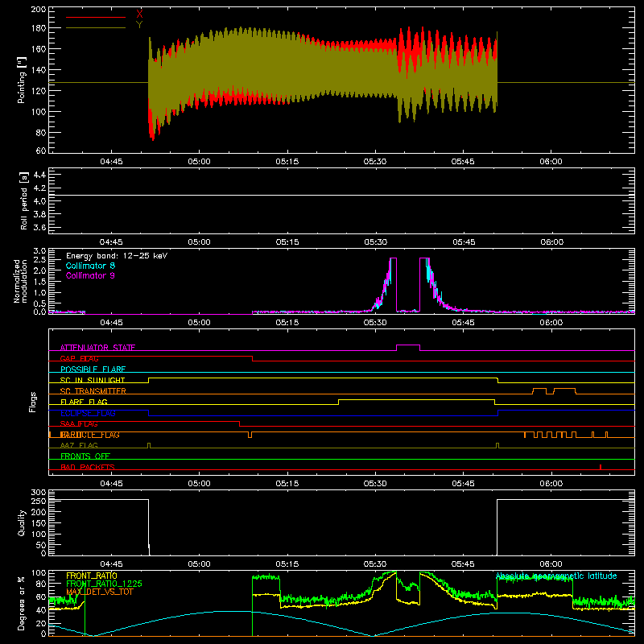This screenshot has width=644, height=644.
Task: Click the BAD_PACKETS flag label
Action: click(x=88, y=468)
